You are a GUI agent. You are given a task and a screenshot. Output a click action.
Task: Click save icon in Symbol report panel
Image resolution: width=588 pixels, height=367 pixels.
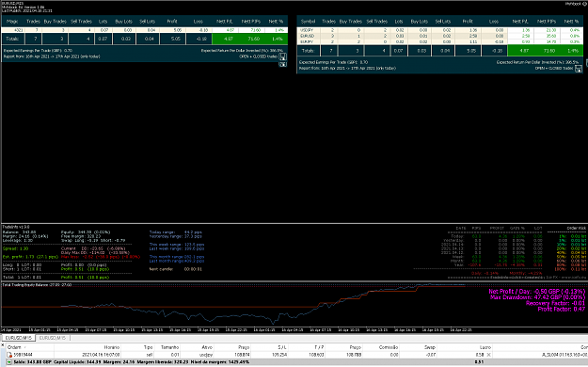(579, 69)
